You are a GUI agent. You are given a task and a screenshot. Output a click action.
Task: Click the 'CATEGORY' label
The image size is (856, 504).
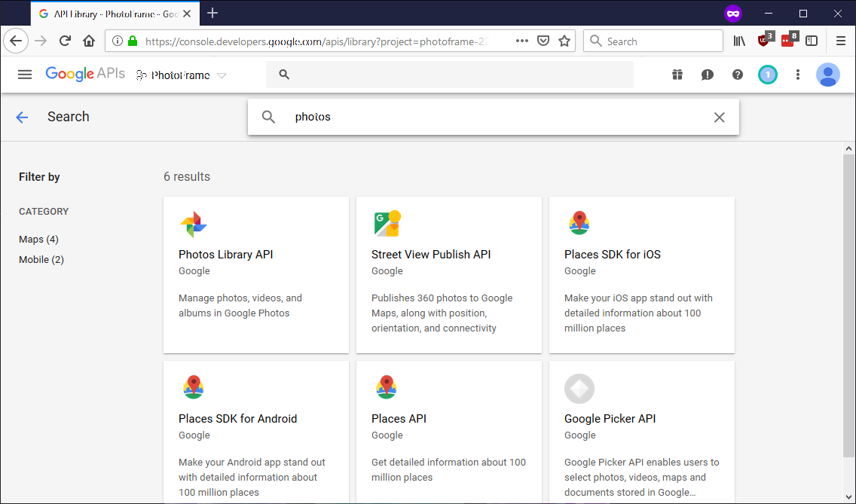click(44, 212)
